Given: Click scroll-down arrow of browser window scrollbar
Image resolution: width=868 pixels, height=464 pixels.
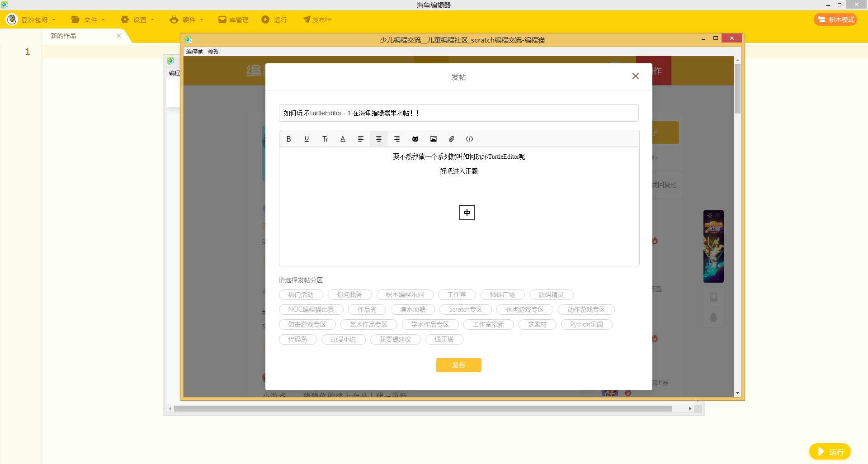Looking at the screenshot, I should (737, 393).
